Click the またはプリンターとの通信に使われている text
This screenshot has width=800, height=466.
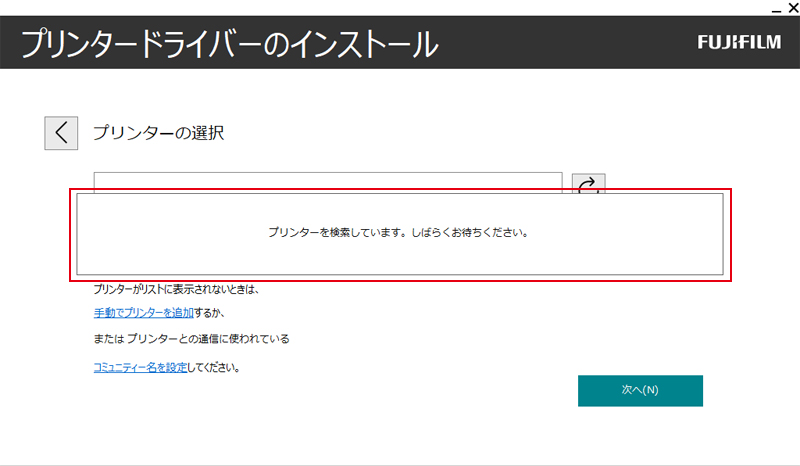pyautogui.click(x=191, y=339)
